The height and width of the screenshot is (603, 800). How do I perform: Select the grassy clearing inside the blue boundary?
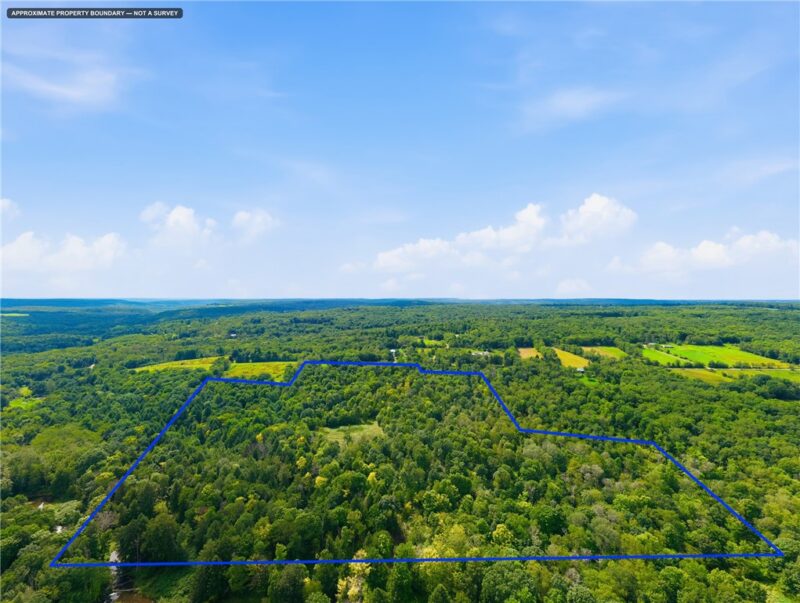(x=353, y=433)
